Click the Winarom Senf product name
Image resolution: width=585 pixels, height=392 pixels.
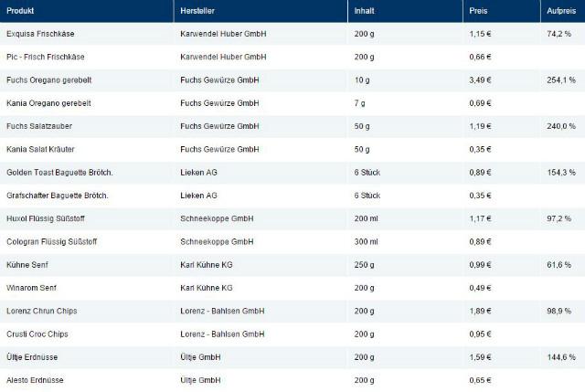pos(34,287)
